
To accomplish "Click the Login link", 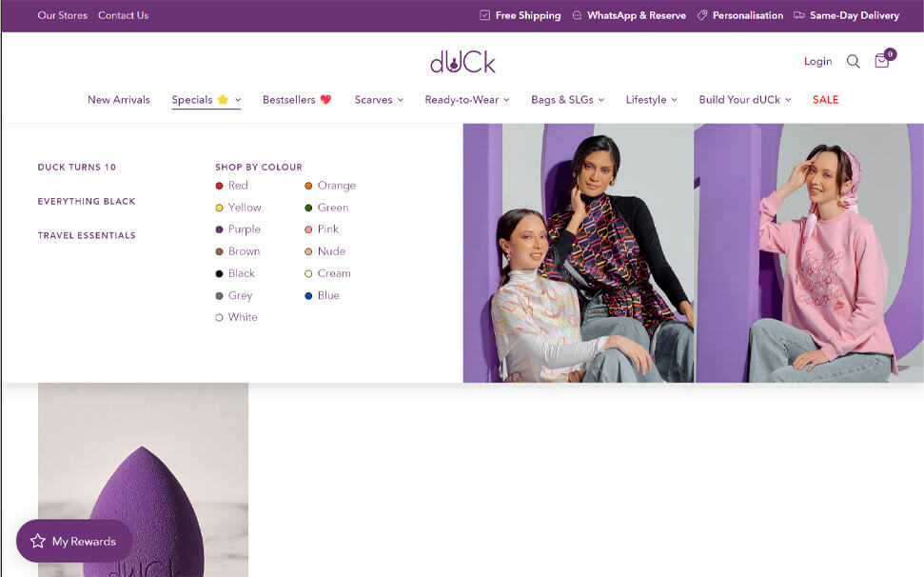I will 818,61.
